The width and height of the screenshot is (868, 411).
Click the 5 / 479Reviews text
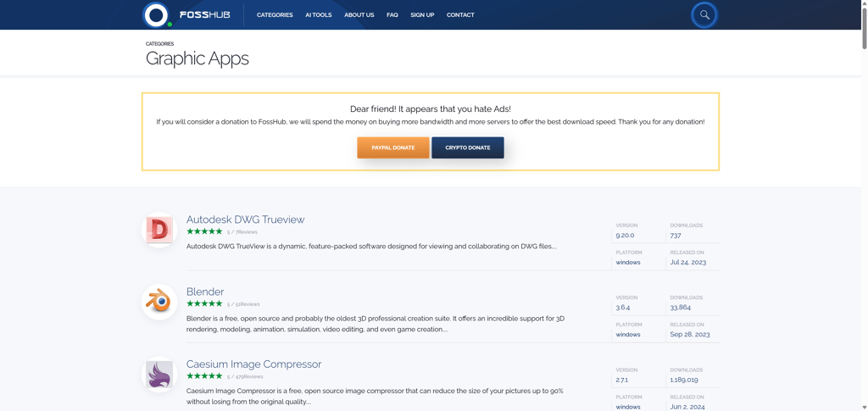click(x=245, y=377)
